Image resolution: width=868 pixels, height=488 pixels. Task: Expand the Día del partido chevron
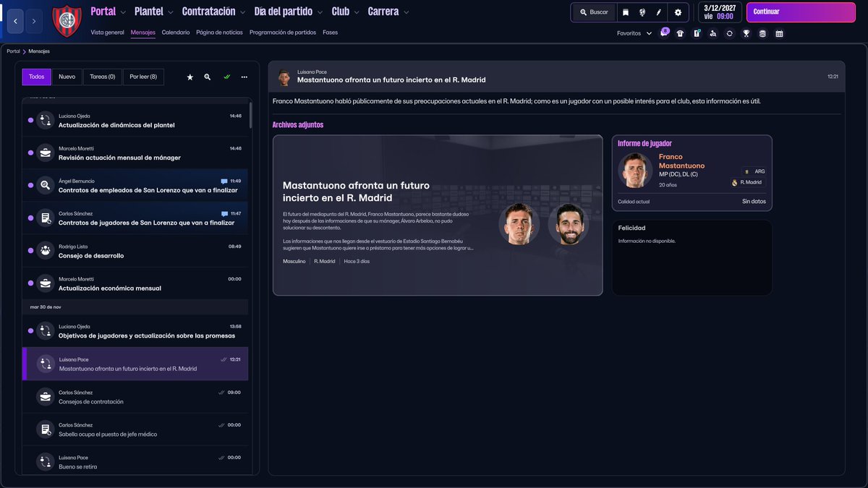(320, 12)
